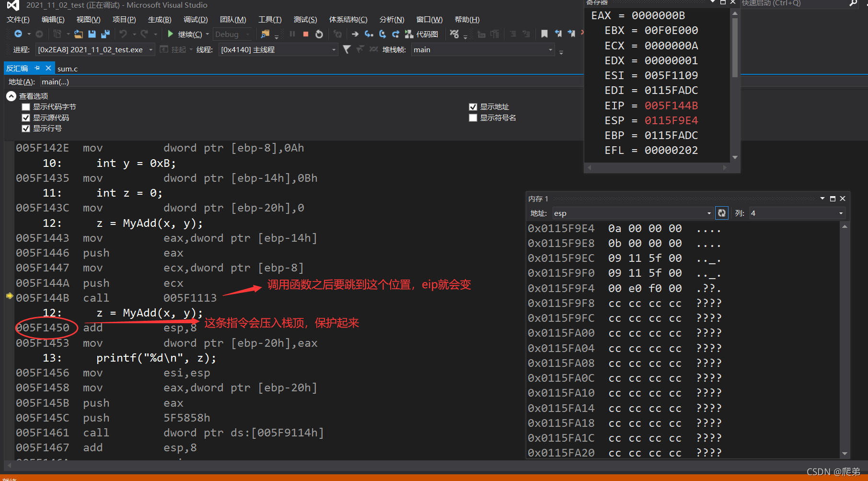Image resolution: width=868 pixels, height=481 pixels.
Task: Open the Debug configuration dropdown
Action: pos(232,34)
